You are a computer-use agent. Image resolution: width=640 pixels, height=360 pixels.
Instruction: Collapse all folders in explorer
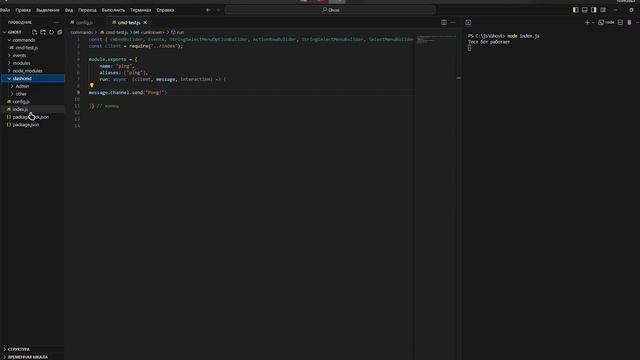[60, 32]
